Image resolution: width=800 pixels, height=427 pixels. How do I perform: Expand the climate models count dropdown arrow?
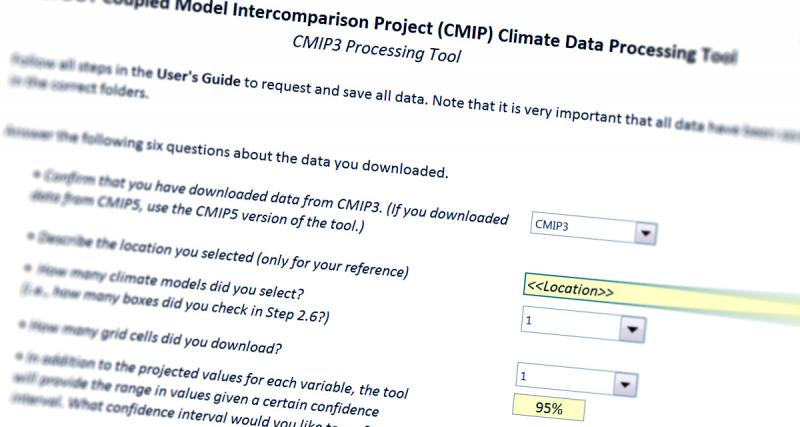630,328
